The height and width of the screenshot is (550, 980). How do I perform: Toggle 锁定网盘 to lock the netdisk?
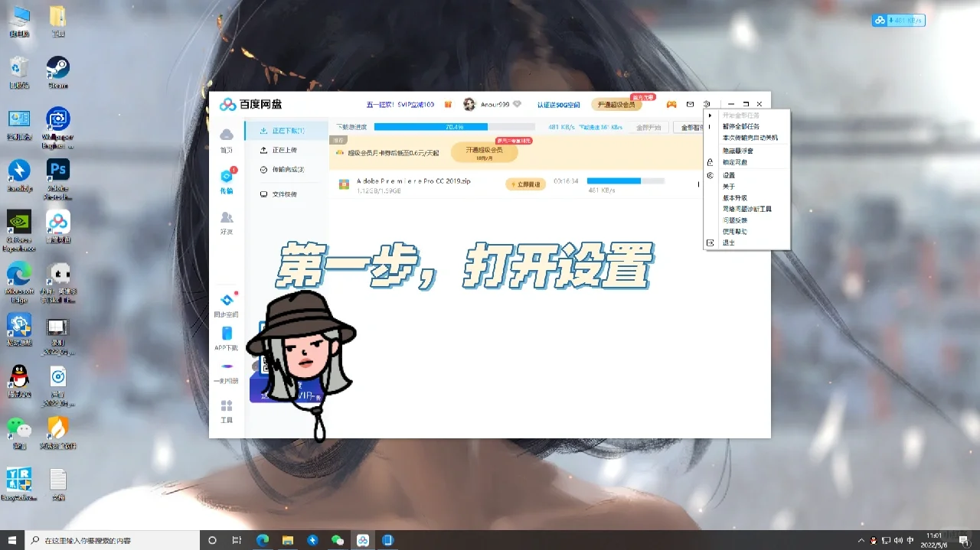click(735, 161)
